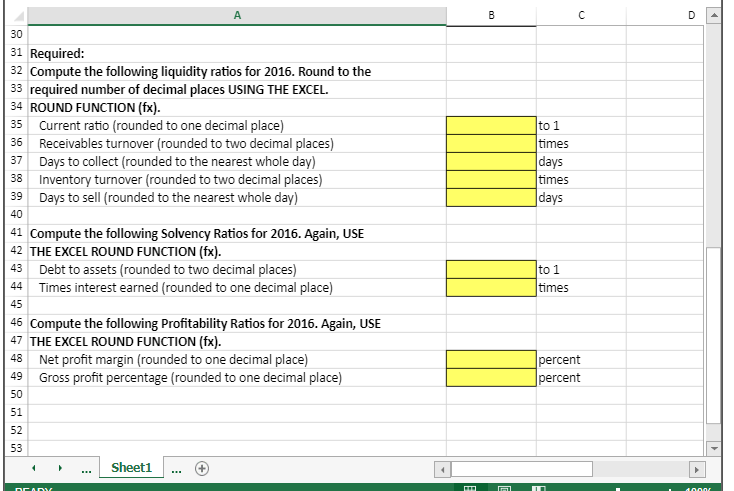Select 'Compute the following Solvency Ratios' cell
Image resolution: width=734 pixels, height=491 pixels.
point(237,234)
